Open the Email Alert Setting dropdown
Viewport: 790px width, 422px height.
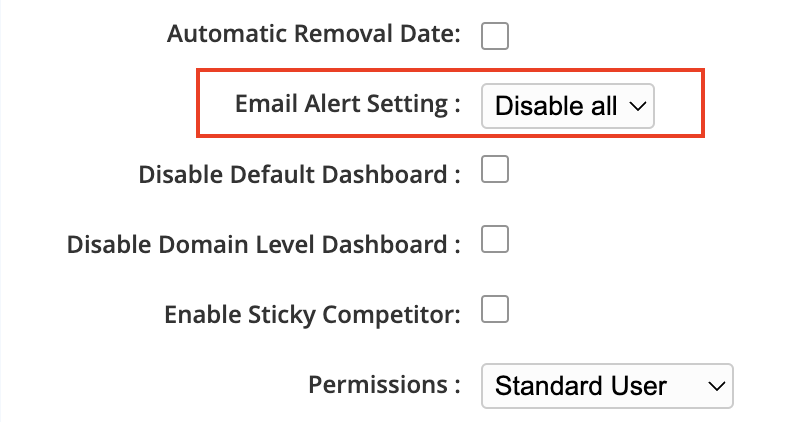tap(567, 105)
